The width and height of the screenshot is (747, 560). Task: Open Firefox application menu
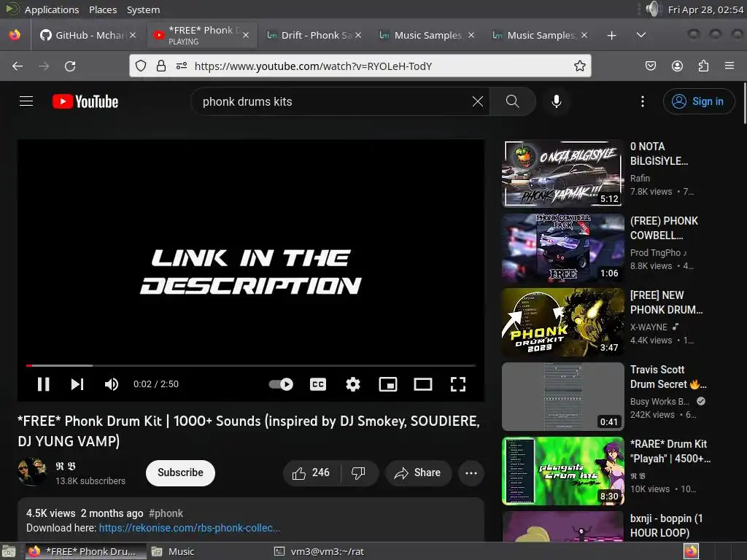pyautogui.click(x=729, y=66)
